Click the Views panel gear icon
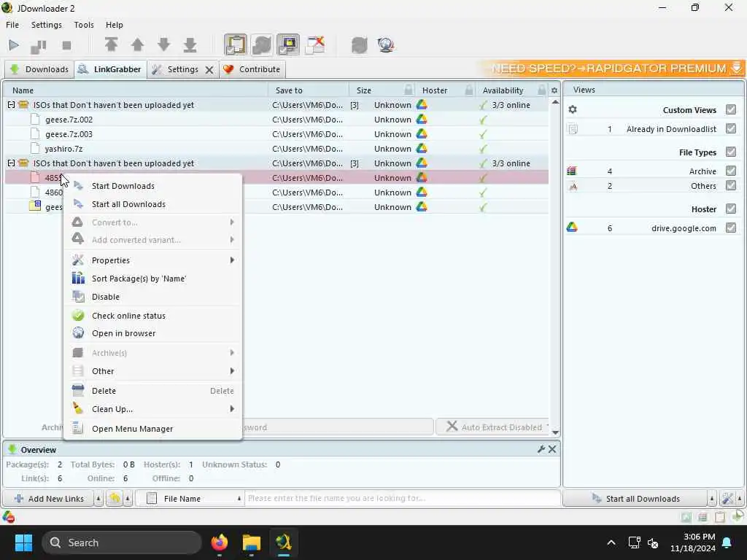Image resolution: width=747 pixels, height=560 pixels. (x=573, y=109)
